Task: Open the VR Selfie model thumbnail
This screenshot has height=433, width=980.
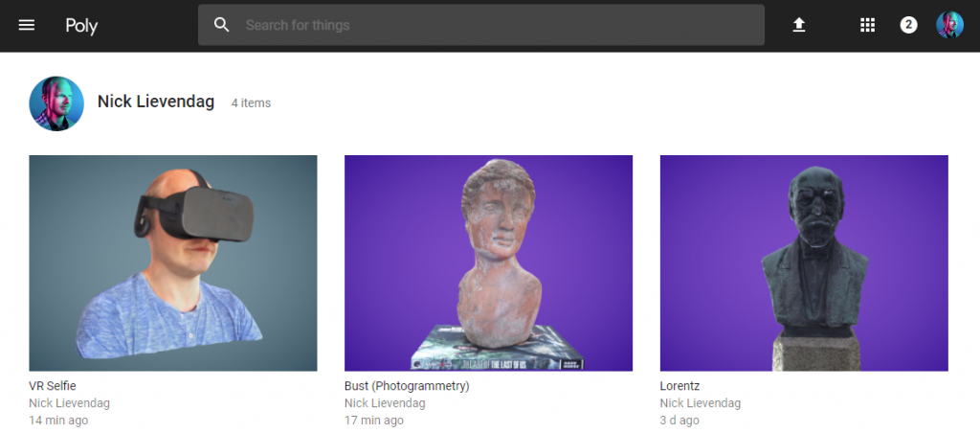Action: pyautogui.click(x=172, y=262)
